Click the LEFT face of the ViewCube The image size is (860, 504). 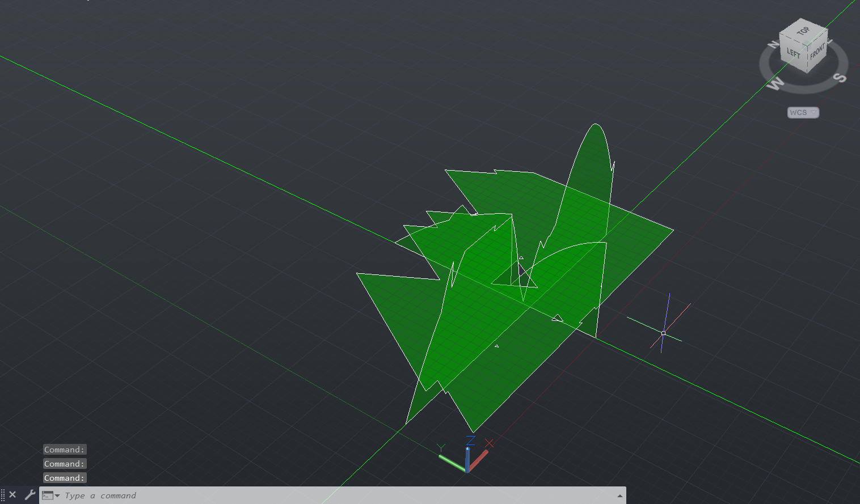[x=793, y=54]
